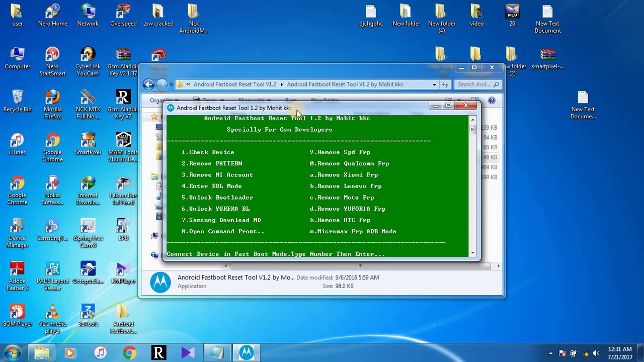Open iTunes from the taskbar
The height and width of the screenshot is (362, 644).
[100, 353]
